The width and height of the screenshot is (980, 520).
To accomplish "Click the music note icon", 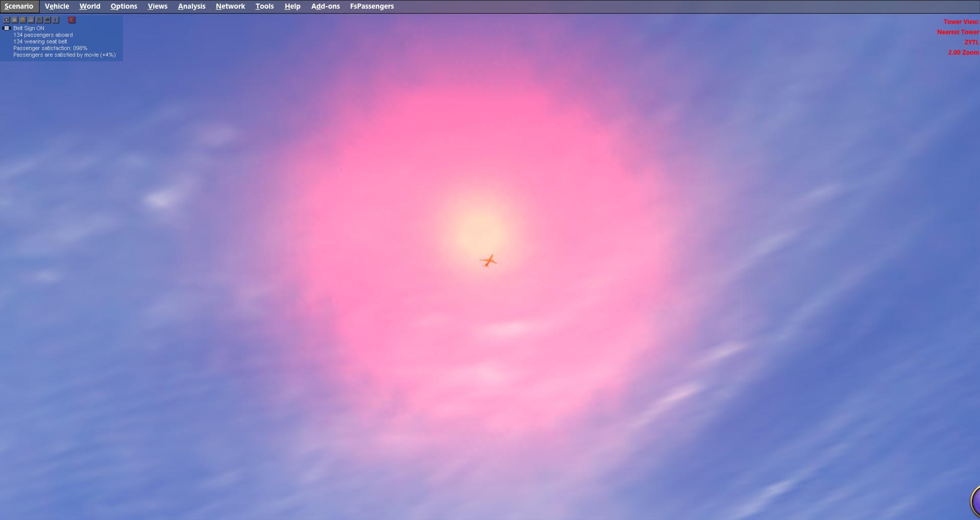I will [x=39, y=20].
